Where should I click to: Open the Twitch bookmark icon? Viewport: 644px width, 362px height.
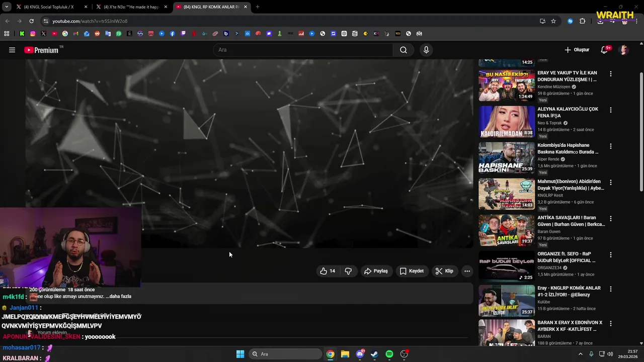tap(183, 34)
